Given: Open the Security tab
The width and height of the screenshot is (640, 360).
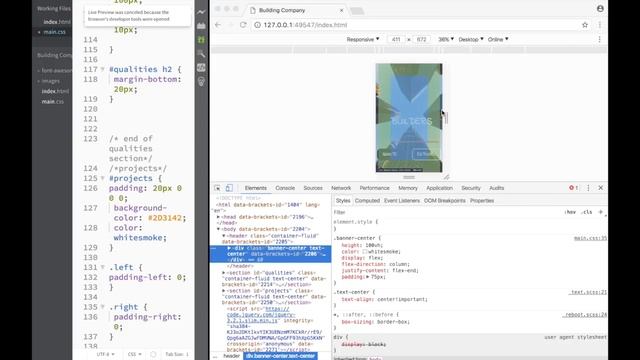Looking at the screenshot, I should click(x=471, y=188).
